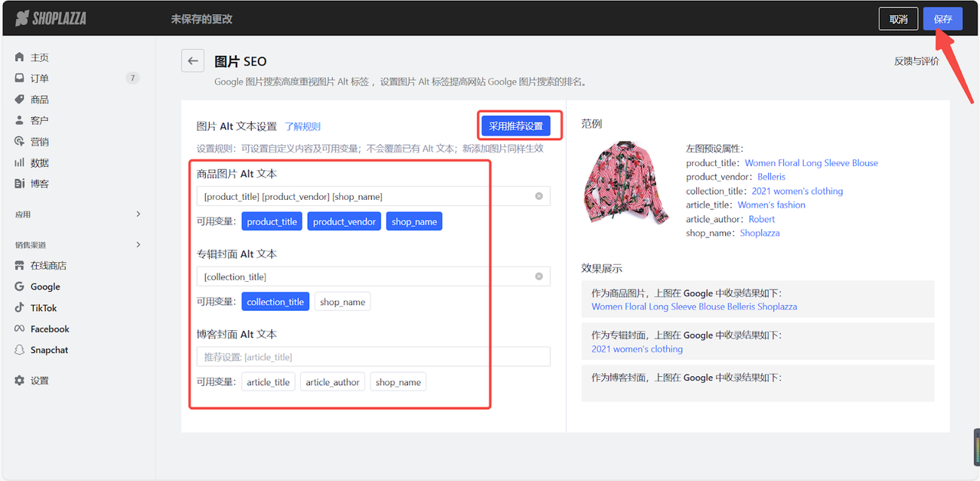The height and width of the screenshot is (481, 980).
Task: Click the 反馈与评价 link
Action: click(916, 61)
